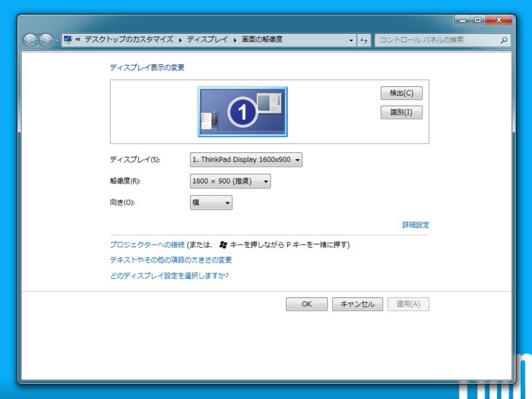The image size is (532, 399).
Task: Open どのディスプレイ設定を選択しますか? help link
Action: (169, 276)
